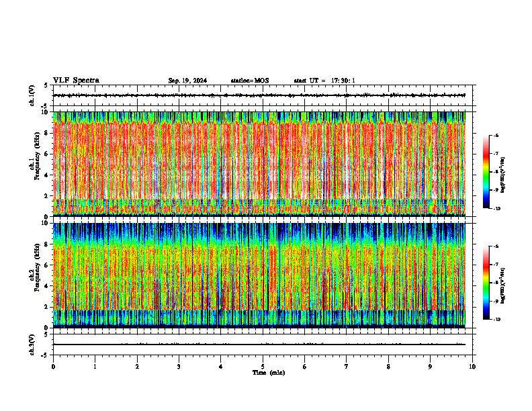Click the "6" kHz tick of ch.1 spectrogram

[46, 154]
